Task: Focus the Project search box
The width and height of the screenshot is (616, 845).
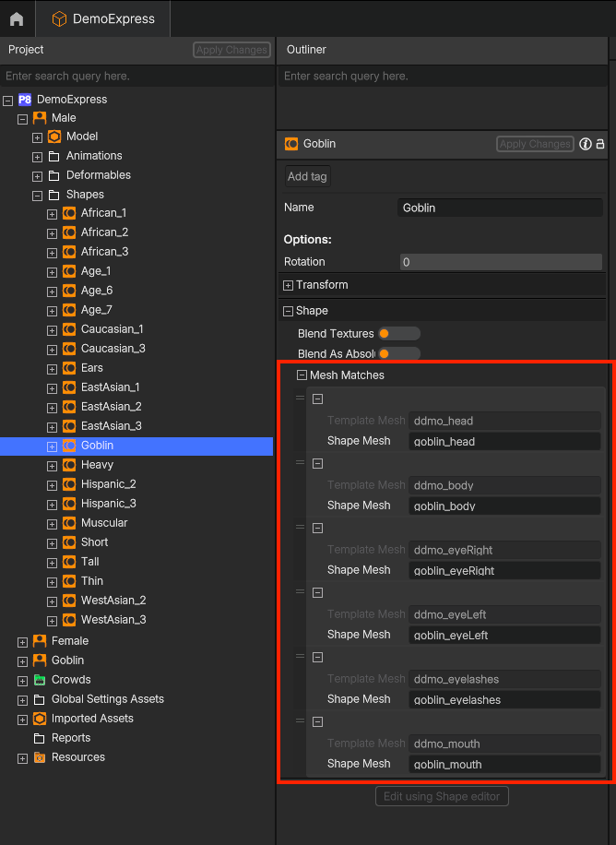Action: [x=137, y=76]
